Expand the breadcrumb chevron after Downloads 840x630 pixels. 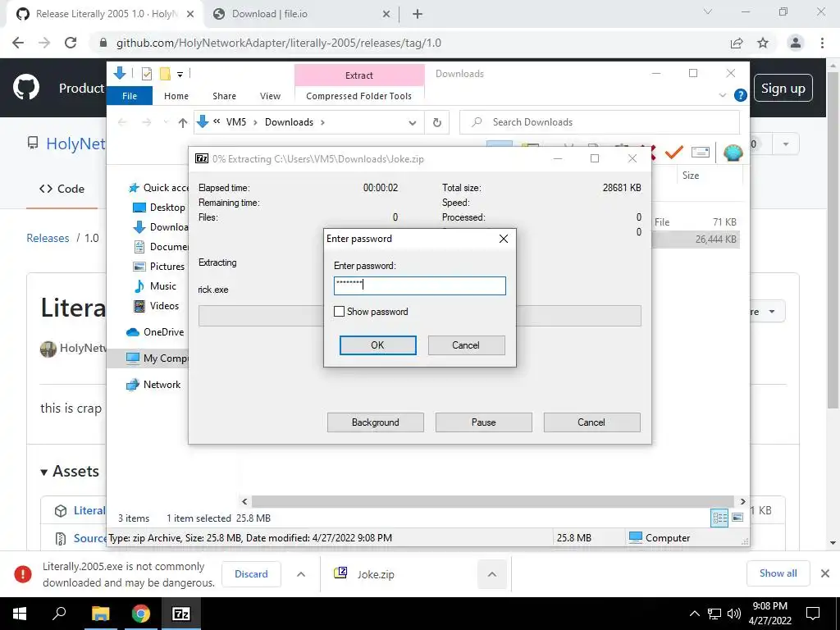[322, 122]
